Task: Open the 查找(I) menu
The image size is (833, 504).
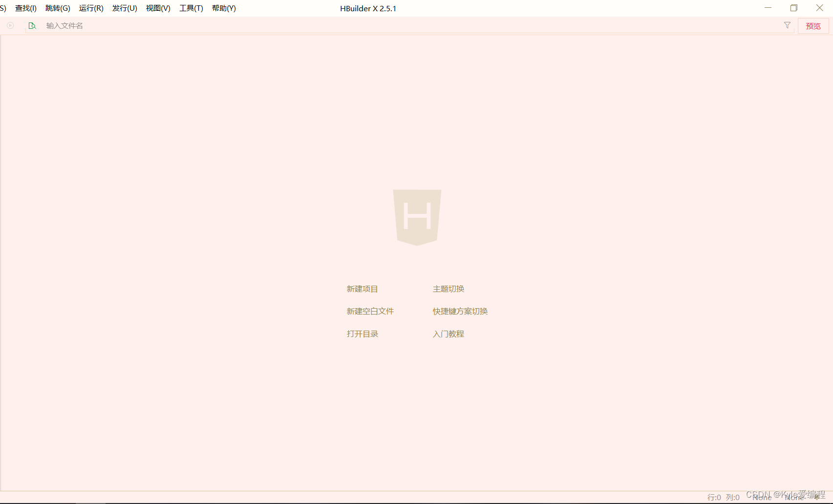Action: pyautogui.click(x=26, y=8)
